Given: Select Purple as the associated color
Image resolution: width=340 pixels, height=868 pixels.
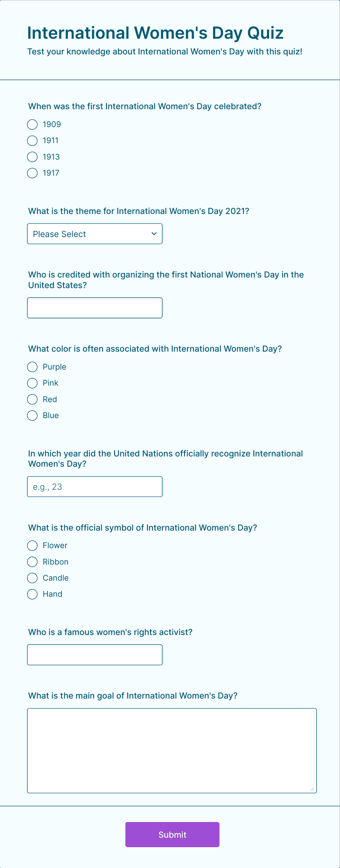Looking at the screenshot, I should coord(32,367).
